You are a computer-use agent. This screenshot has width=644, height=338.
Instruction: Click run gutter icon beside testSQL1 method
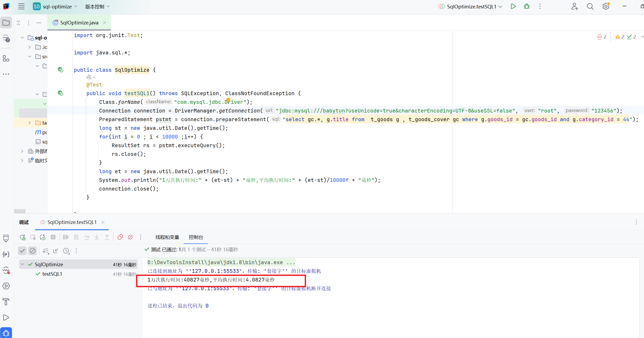(x=60, y=93)
